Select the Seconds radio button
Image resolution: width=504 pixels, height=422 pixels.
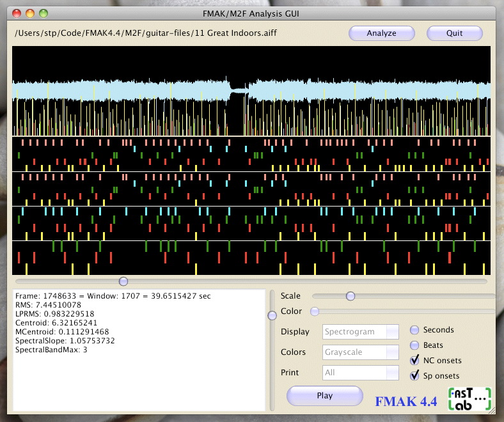[x=414, y=330]
